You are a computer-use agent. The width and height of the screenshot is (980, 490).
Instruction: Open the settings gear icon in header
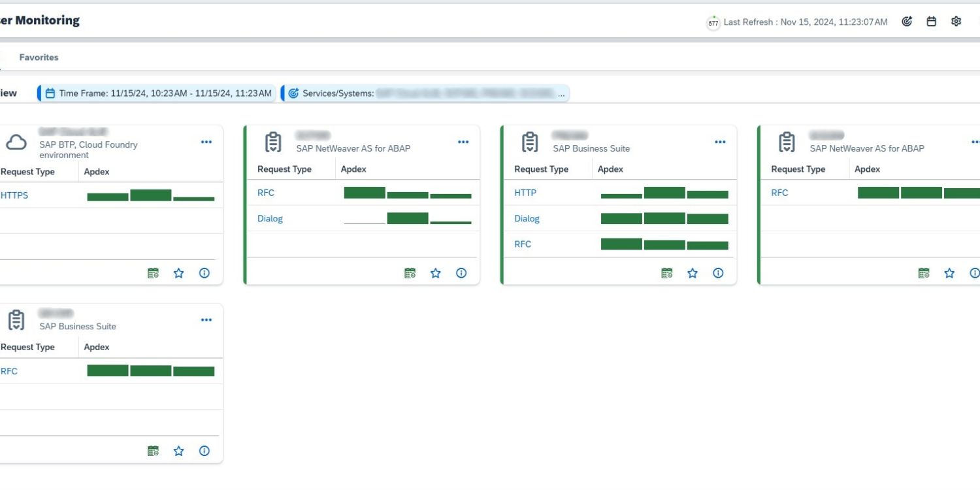[x=956, y=22]
